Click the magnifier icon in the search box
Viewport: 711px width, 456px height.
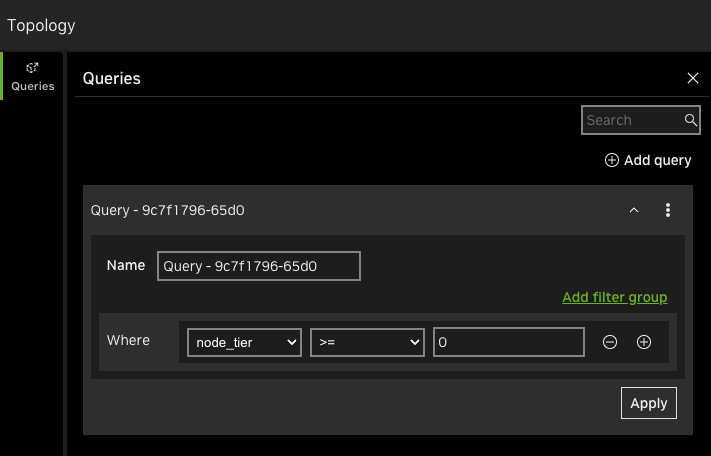tap(690, 120)
